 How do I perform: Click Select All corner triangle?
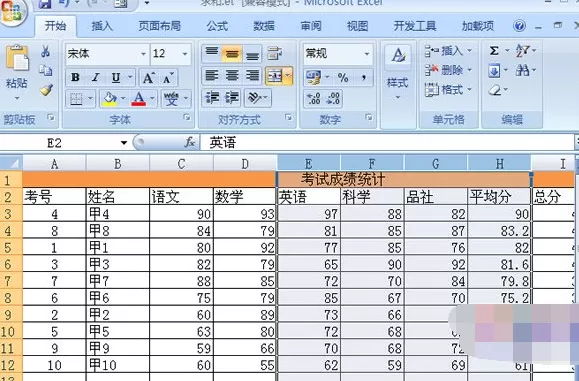tap(11, 163)
